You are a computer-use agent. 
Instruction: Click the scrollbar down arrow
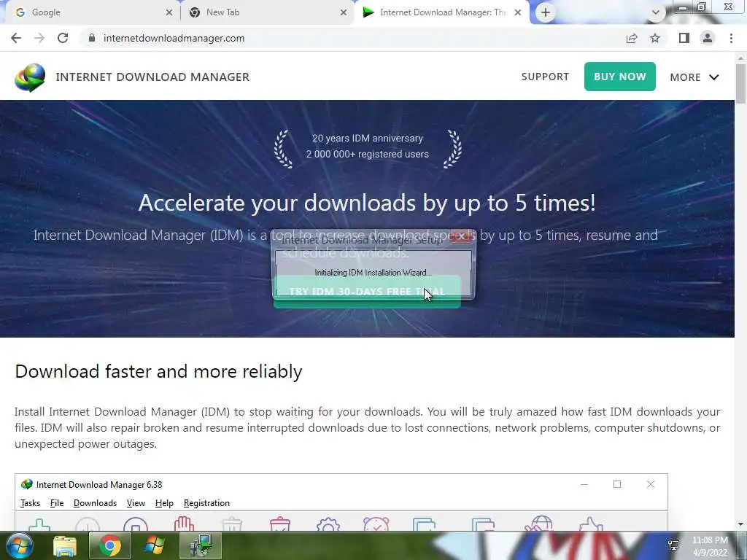click(741, 524)
